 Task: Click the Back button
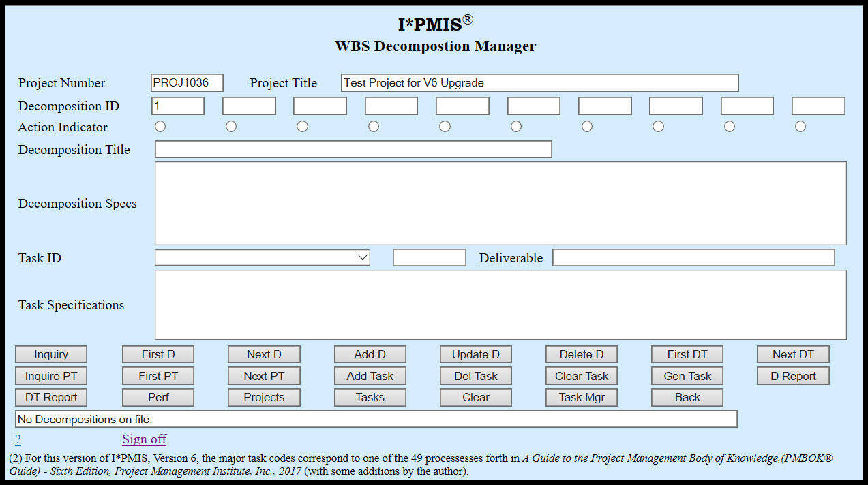(687, 397)
